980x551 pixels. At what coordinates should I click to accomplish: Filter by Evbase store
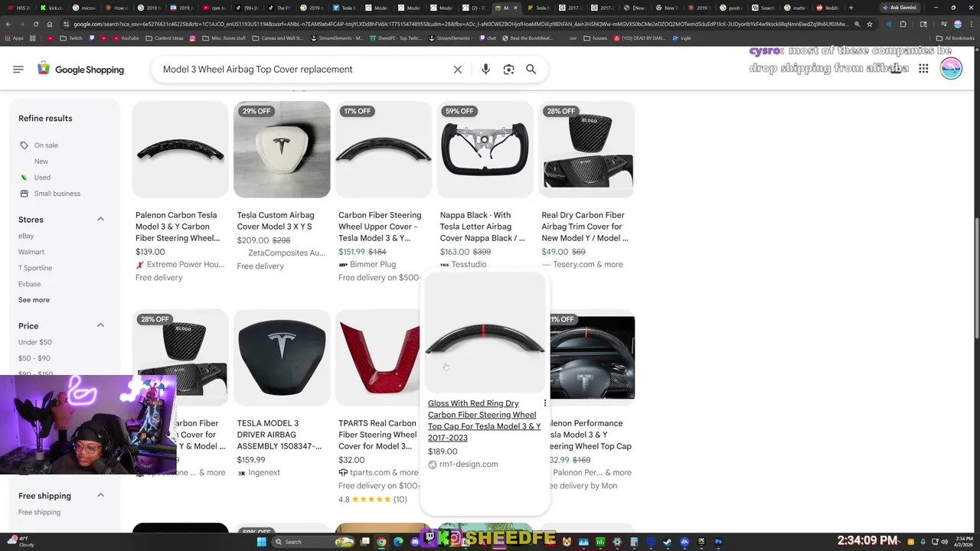click(x=30, y=284)
